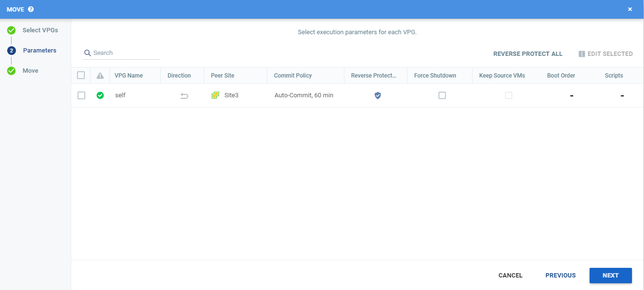Click green checkmark next to Move step
The height and width of the screenshot is (290, 644).
(x=12, y=71)
